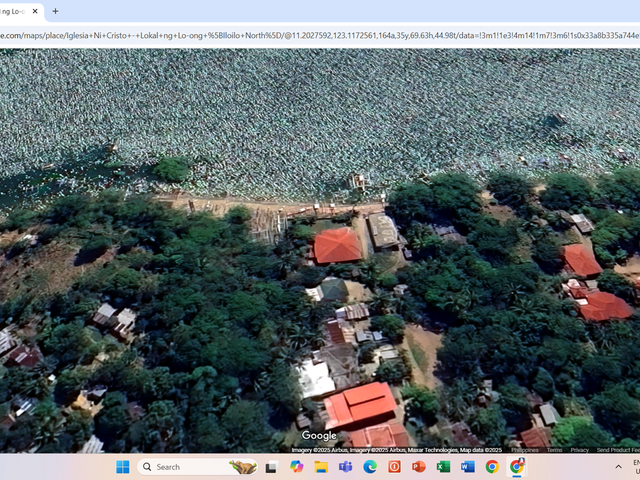Launch Microsoft Edge from the taskbar
The image size is (640, 480).
[x=370, y=467]
